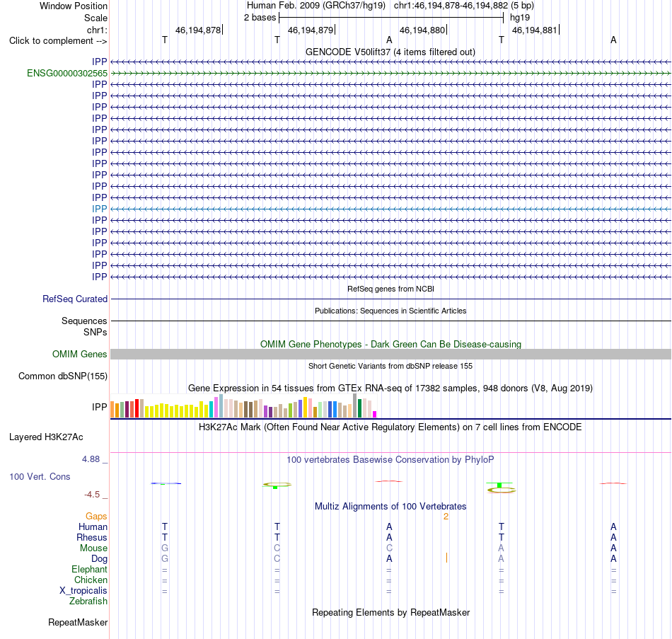This screenshot has height=639, width=672.
Task: Click the -4.5 PhyloP lower limit value
Action: click(92, 495)
